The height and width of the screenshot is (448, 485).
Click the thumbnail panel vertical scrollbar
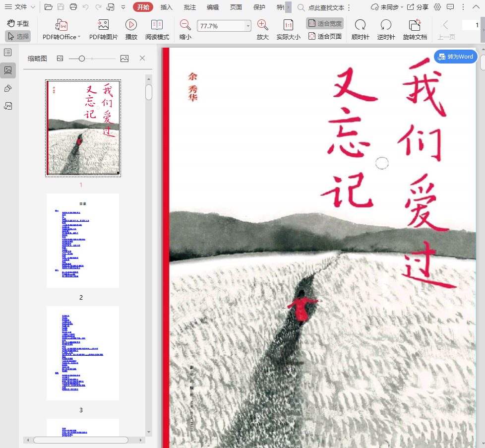click(x=149, y=92)
